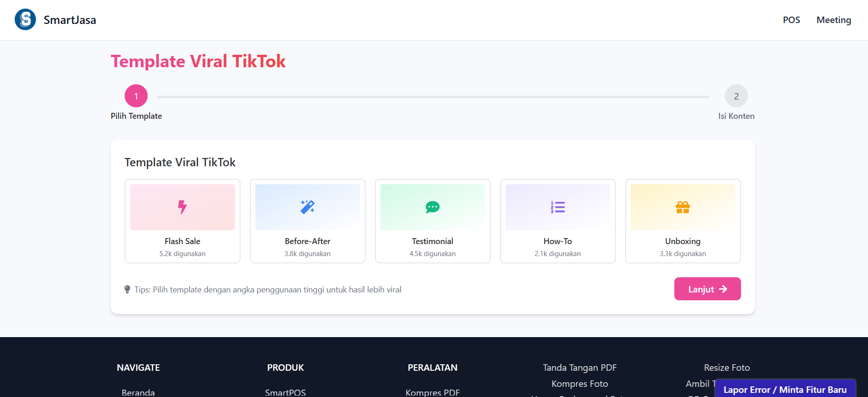Open Resize Foto footer link
Image resolution: width=868 pixels, height=397 pixels.
(727, 368)
